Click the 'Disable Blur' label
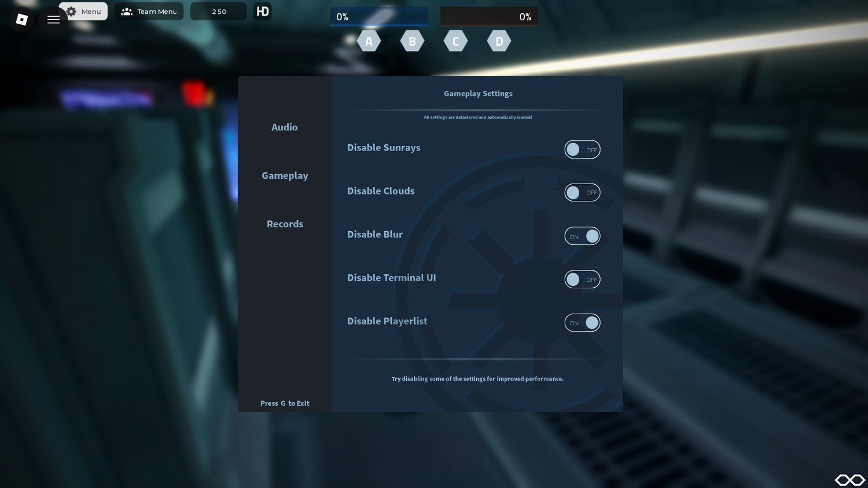 click(x=375, y=234)
